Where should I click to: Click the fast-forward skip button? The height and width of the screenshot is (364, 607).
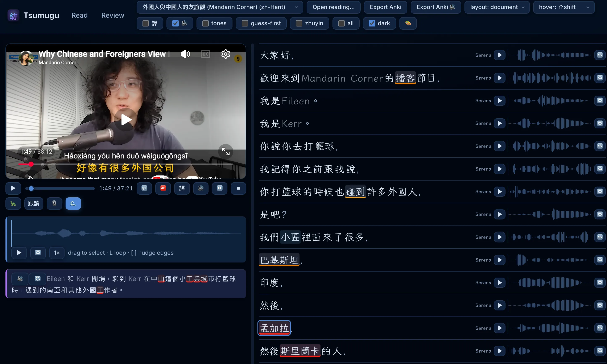[x=219, y=188]
